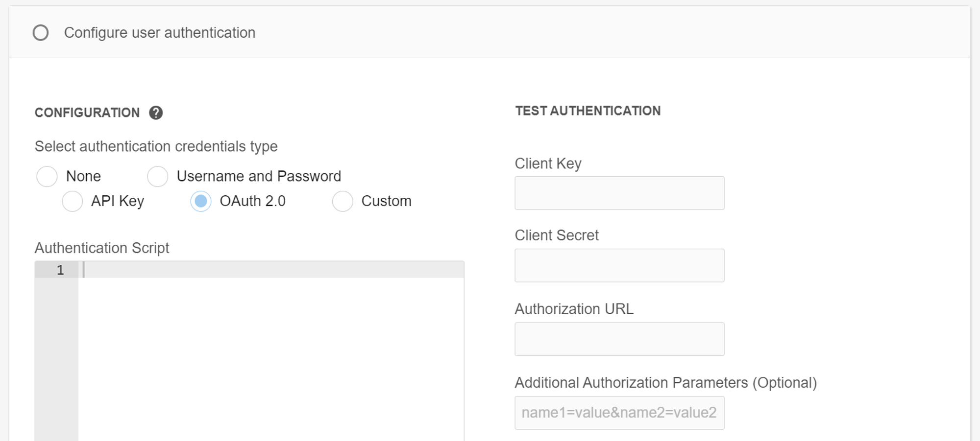Image resolution: width=980 pixels, height=441 pixels.
Task: Click the TEST AUTHENTICATION heading
Action: click(588, 111)
